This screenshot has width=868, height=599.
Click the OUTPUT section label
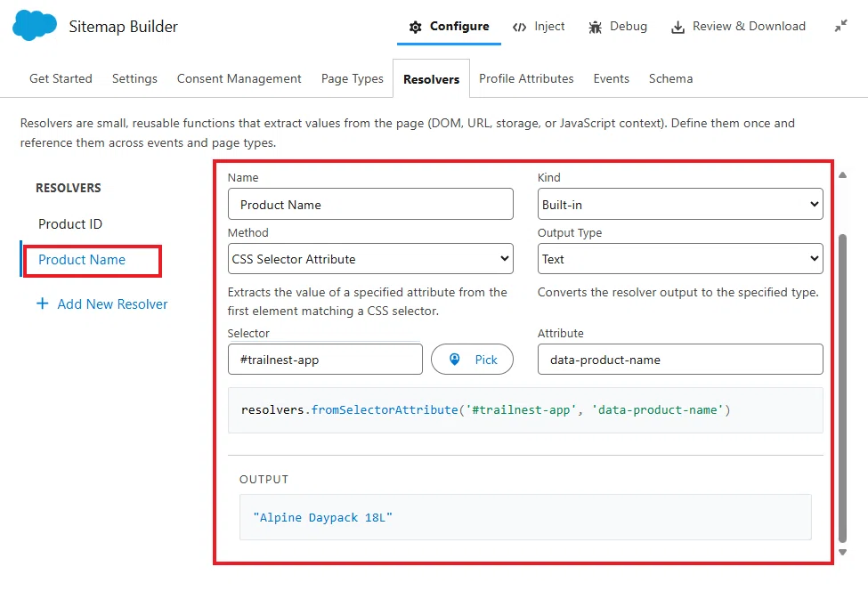click(x=264, y=480)
